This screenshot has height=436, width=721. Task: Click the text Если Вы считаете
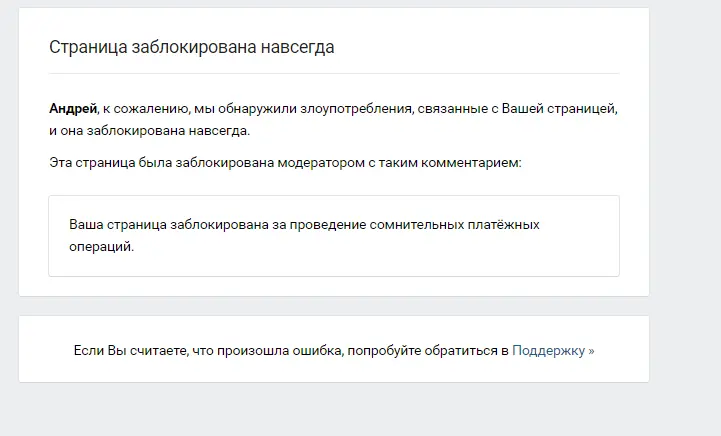[131, 351]
